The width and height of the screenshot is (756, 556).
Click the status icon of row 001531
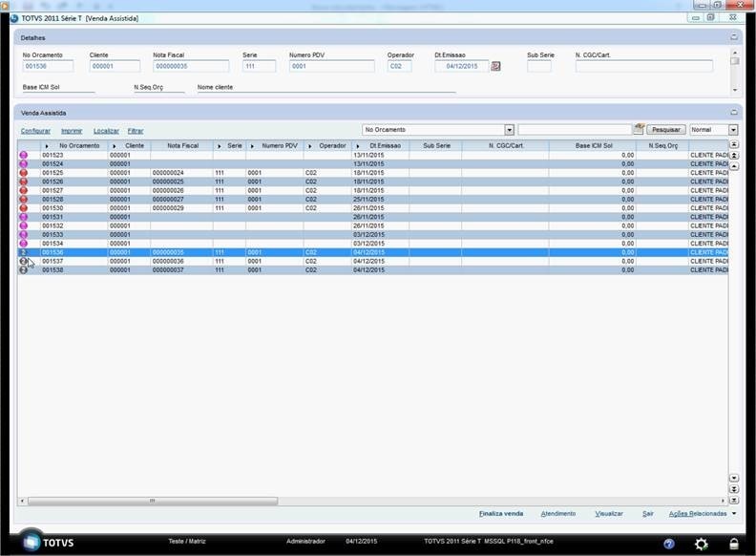23,217
